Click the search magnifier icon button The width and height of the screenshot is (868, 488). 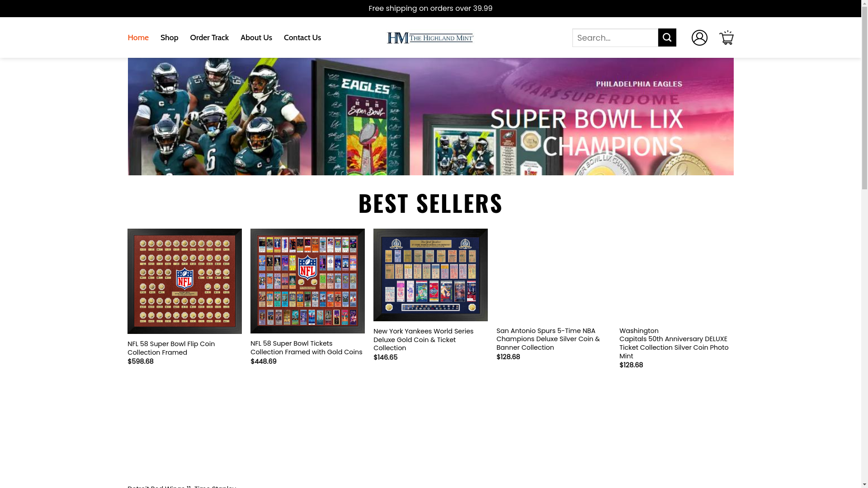tap(667, 38)
